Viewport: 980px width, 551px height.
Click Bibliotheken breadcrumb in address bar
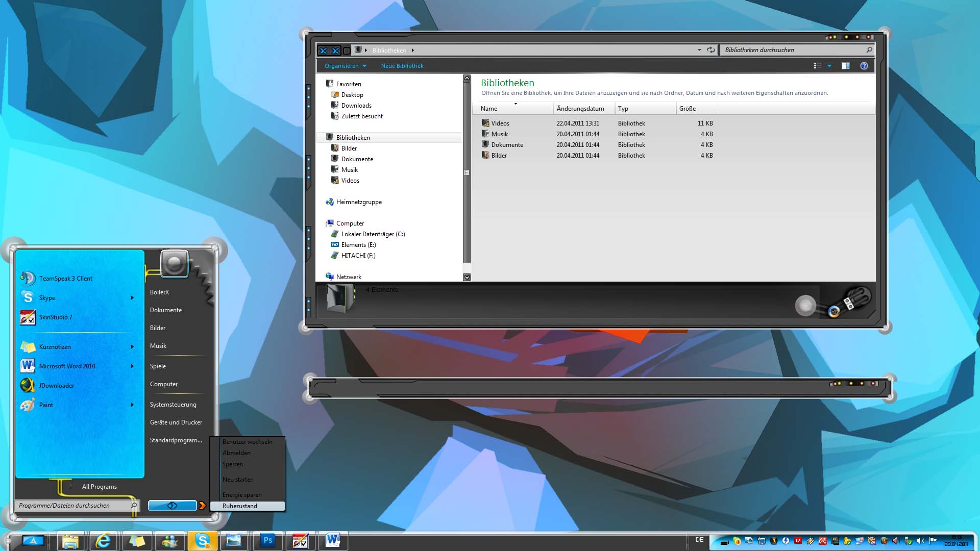point(389,51)
